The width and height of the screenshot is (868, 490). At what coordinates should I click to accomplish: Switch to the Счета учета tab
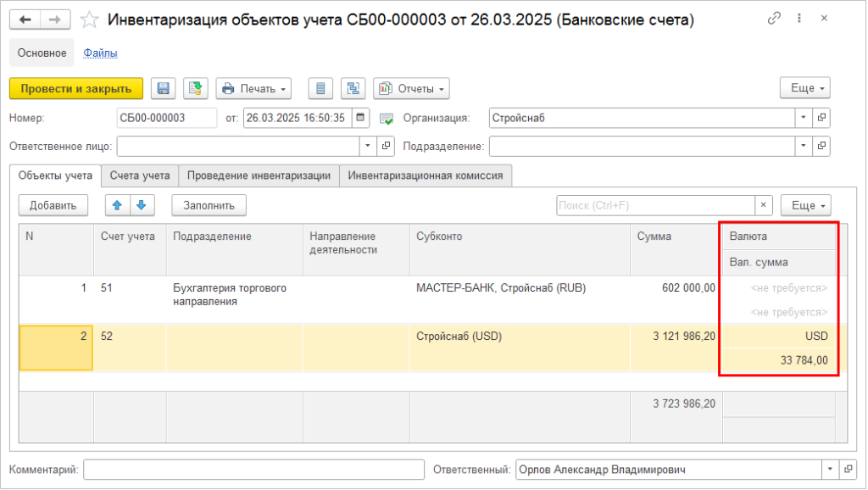pos(140,175)
